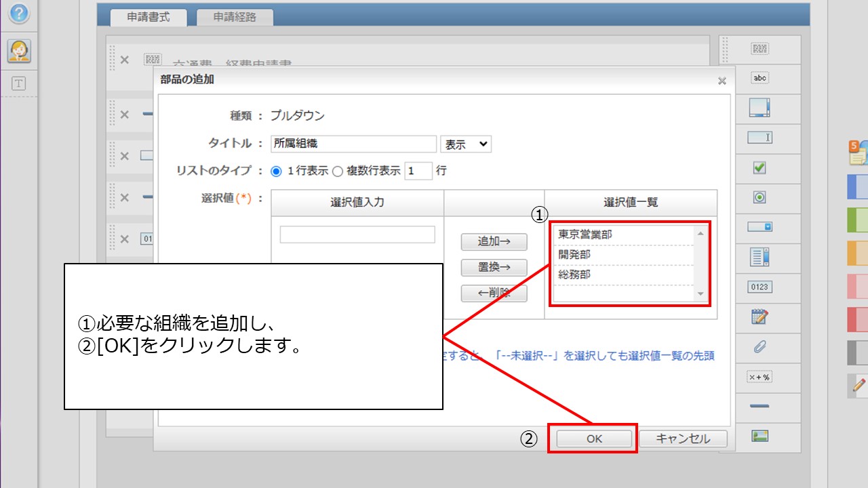868x488 pixels.
Task: Switch to the 申請書式 tab
Action: tap(148, 18)
